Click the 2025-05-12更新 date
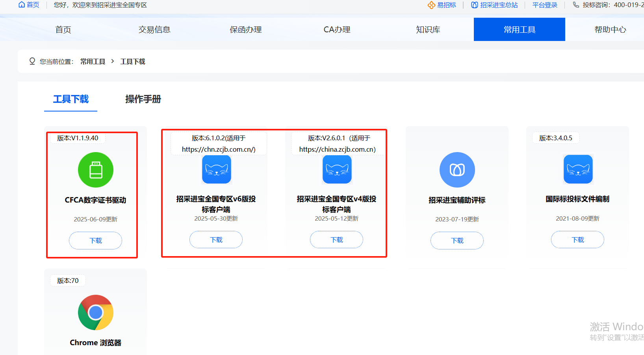Image resolution: width=644 pixels, height=355 pixels. point(337,219)
